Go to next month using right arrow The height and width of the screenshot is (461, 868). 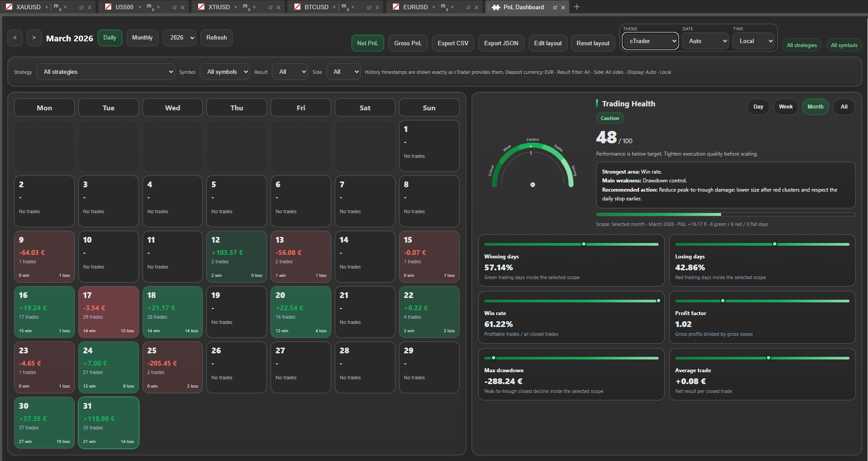[34, 38]
